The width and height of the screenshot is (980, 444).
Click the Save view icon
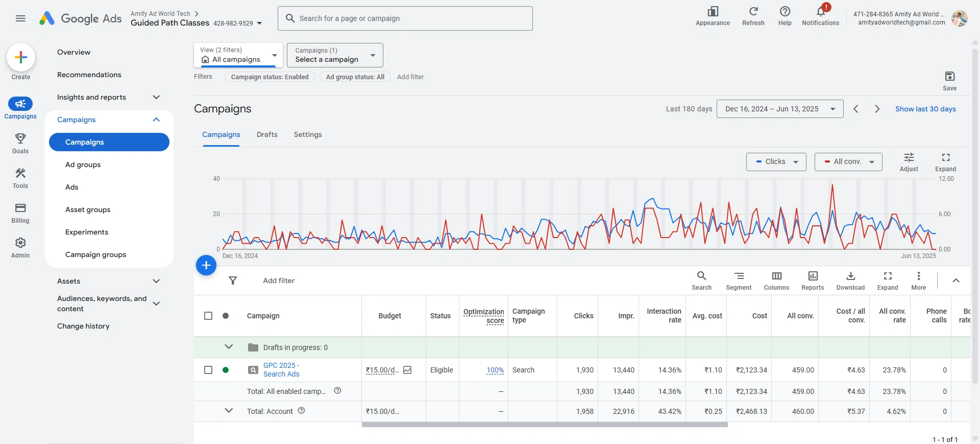[949, 81]
